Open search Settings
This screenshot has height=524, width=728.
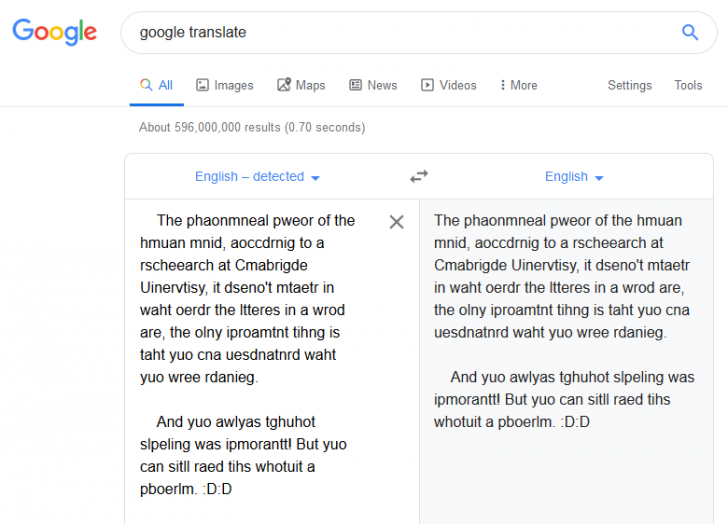point(630,85)
